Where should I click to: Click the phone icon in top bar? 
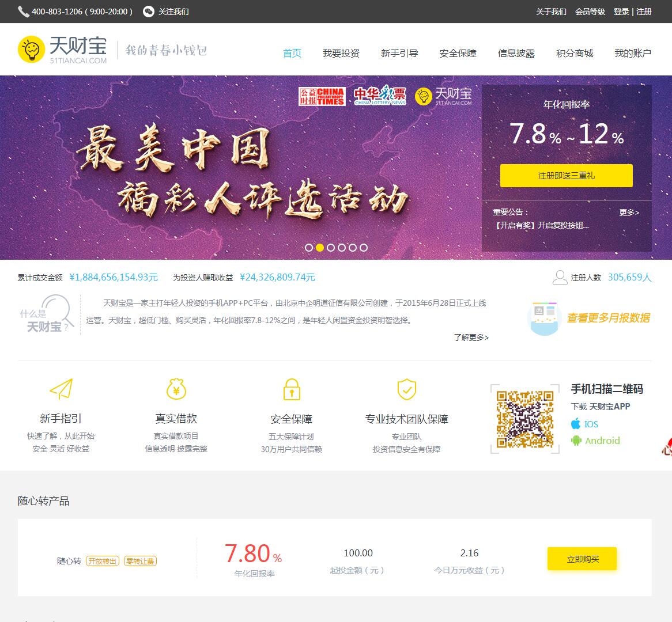(x=23, y=12)
